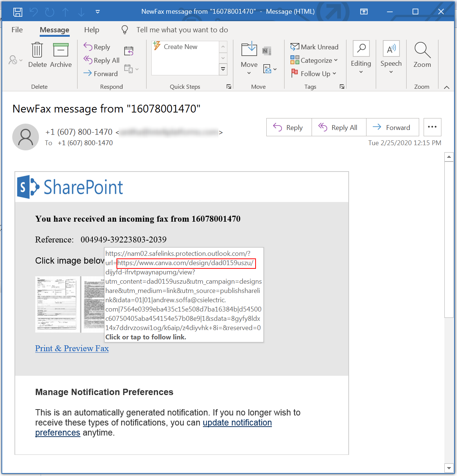Delete this email message
The height and width of the screenshot is (476, 457).
point(37,54)
